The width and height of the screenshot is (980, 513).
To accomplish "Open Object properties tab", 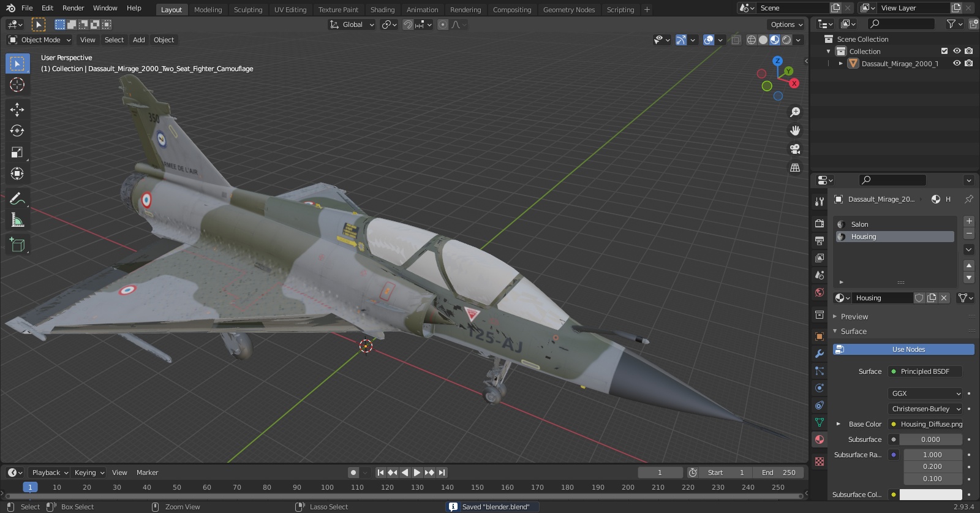I will (x=820, y=336).
